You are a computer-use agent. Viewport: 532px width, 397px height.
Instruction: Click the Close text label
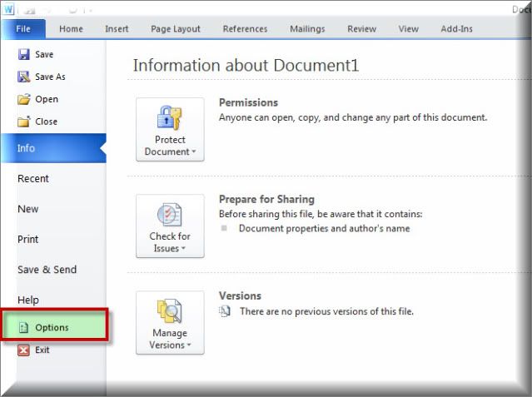click(46, 122)
